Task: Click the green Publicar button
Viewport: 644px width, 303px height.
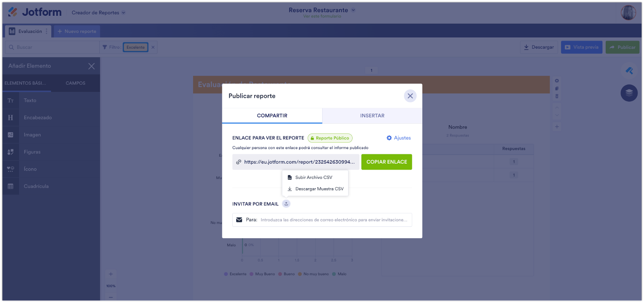Action: coord(623,47)
